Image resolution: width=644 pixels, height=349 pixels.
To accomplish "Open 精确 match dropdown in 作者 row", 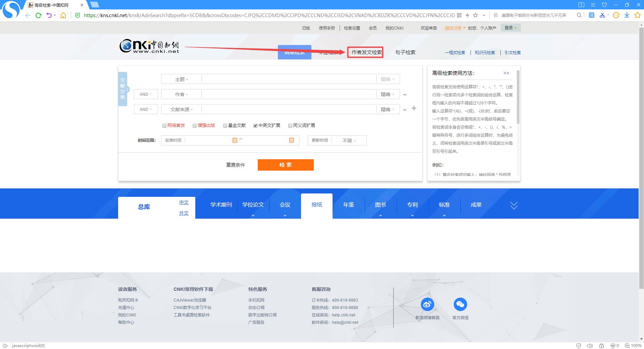I will [388, 94].
